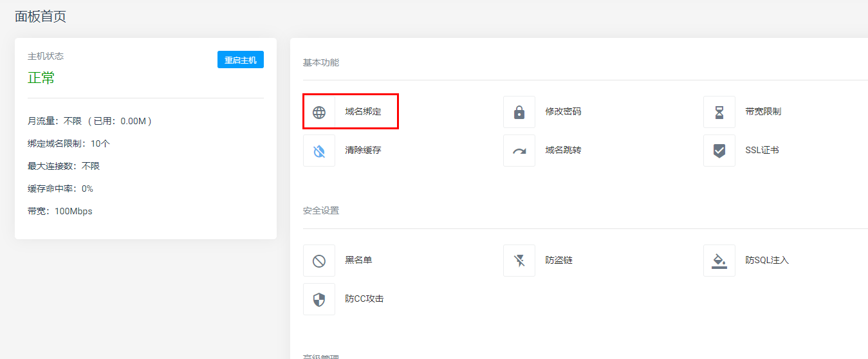Open the 防SQL注入 text label
The image size is (868, 359).
click(x=767, y=260)
